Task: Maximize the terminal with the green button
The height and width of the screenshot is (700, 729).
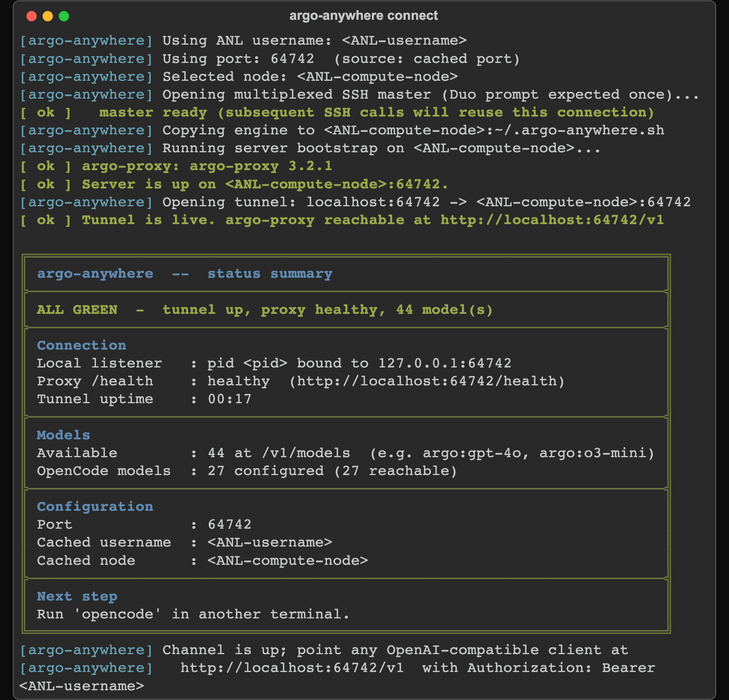Action: tap(64, 16)
